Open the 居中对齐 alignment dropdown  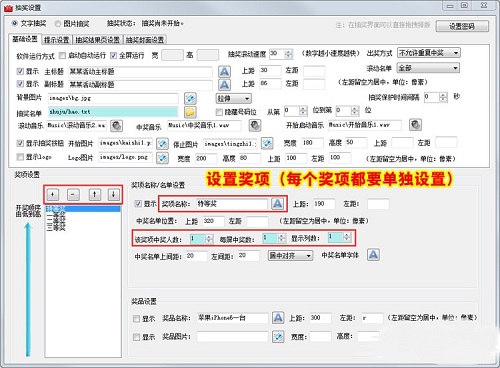click(290, 256)
